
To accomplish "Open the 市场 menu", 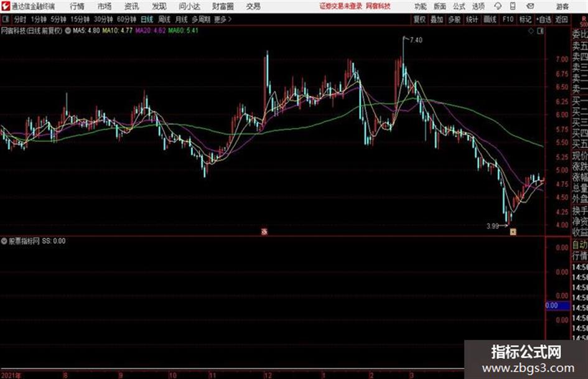I will coord(105,6).
